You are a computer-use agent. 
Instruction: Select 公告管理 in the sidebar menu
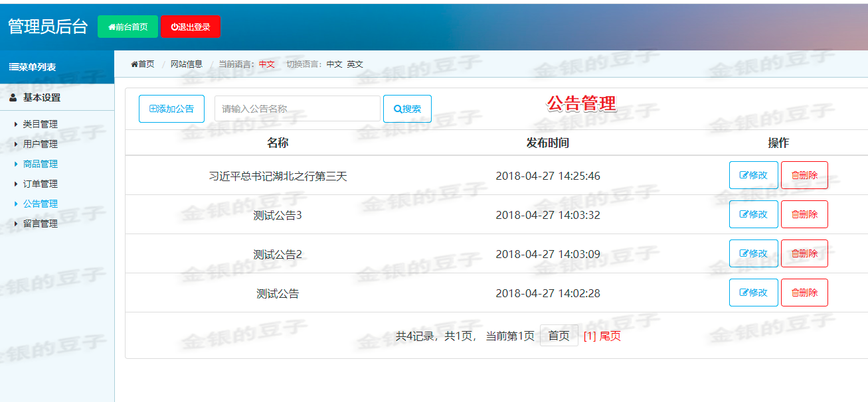click(x=41, y=204)
